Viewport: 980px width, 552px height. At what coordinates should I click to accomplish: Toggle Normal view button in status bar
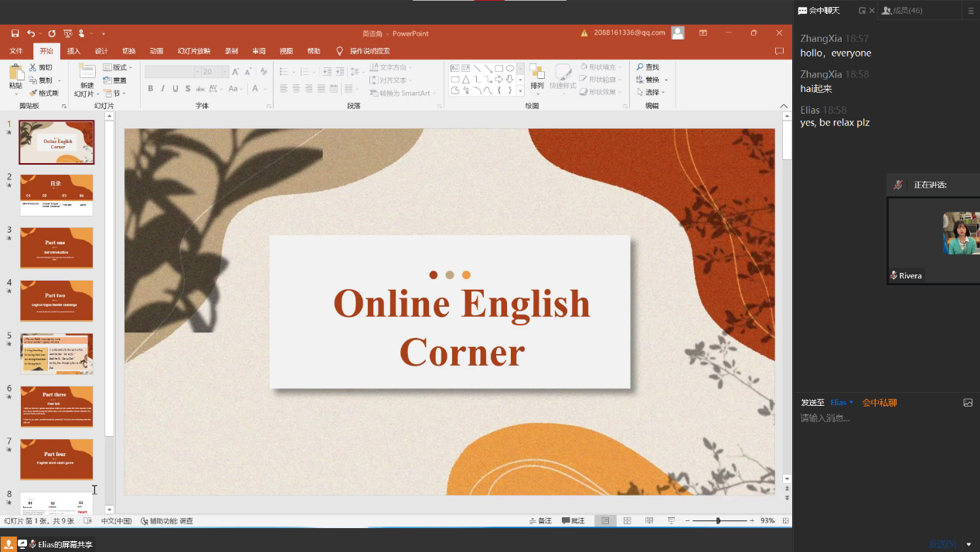[605, 521]
